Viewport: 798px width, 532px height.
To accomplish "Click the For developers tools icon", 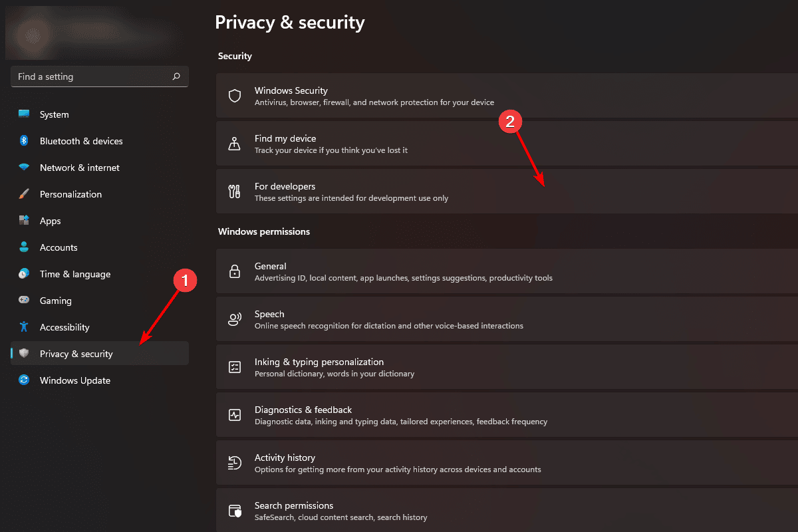I will (x=234, y=191).
